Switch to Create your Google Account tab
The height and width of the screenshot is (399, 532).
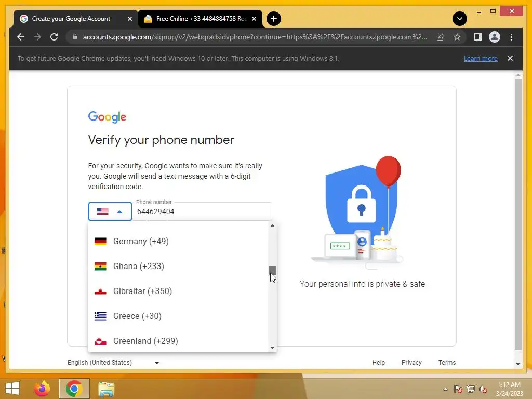[76, 19]
